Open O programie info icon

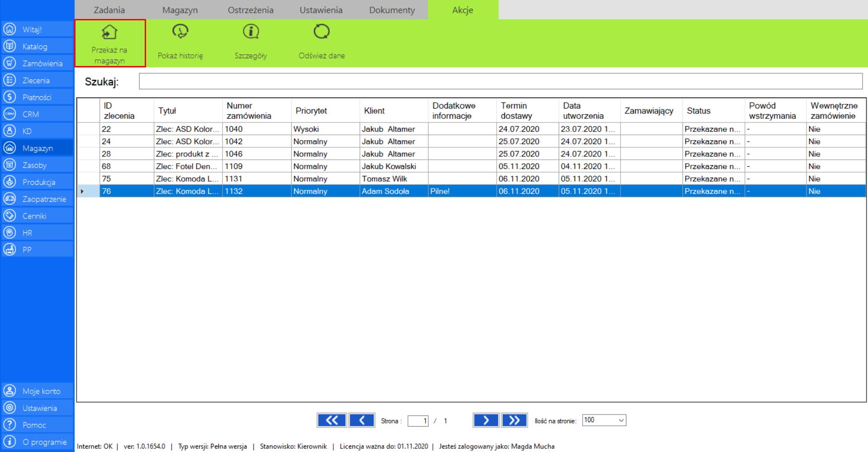pyautogui.click(x=9, y=442)
